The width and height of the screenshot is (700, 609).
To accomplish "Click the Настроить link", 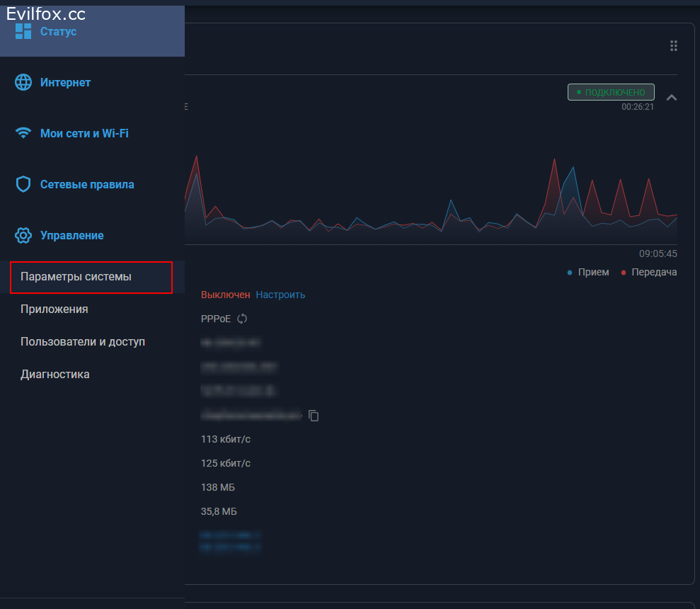I will click(x=280, y=295).
